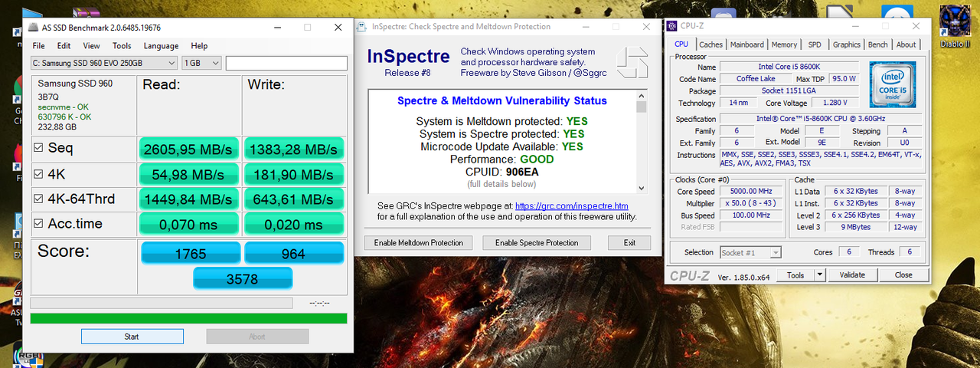The width and height of the screenshot is (980, 368).
Task: Click the Tools button in CPU-Z
Action: pyautogui.click(x=795, y=274)
